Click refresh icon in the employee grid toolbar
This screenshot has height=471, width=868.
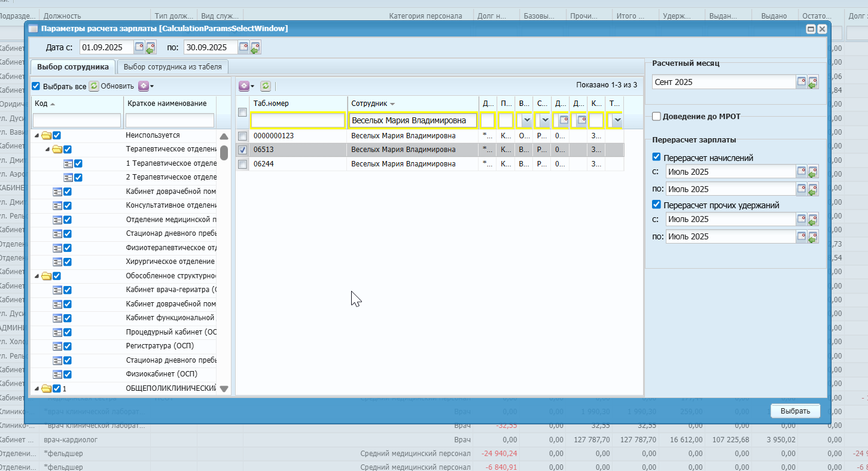[266, 86]
